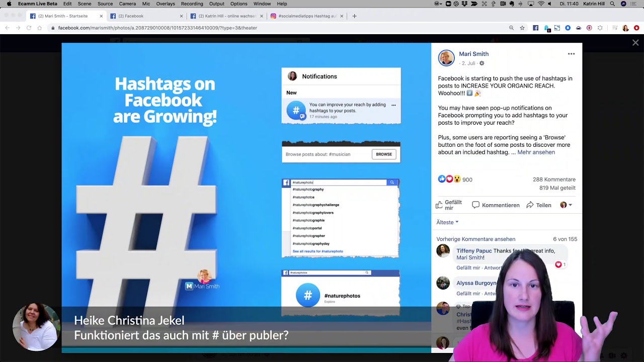
Task: Switch to the '(2) Facebook' tab
Action: pyautogui.click(x=146, y=16)
